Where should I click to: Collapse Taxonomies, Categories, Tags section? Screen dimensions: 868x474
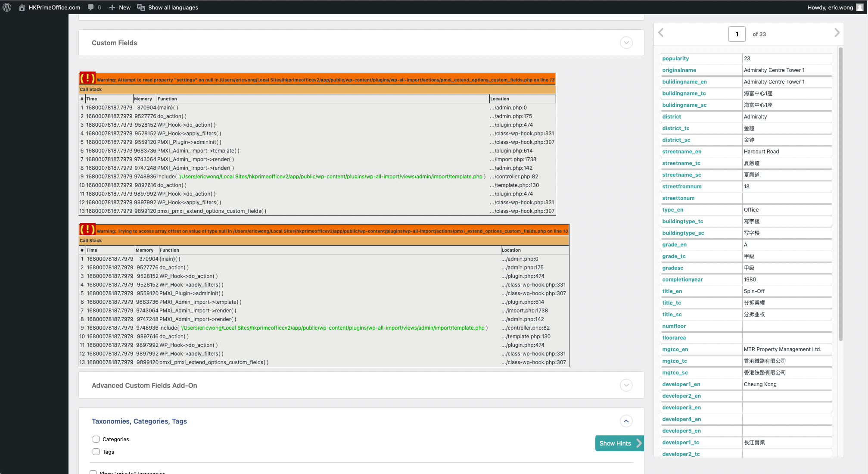coord(626,421)
